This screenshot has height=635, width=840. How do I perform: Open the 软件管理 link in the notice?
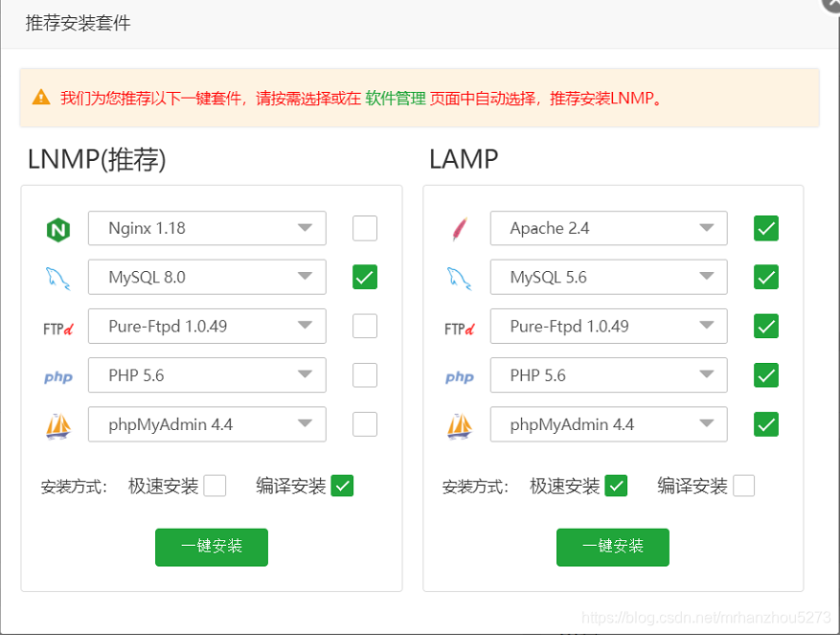coord(396,98)
